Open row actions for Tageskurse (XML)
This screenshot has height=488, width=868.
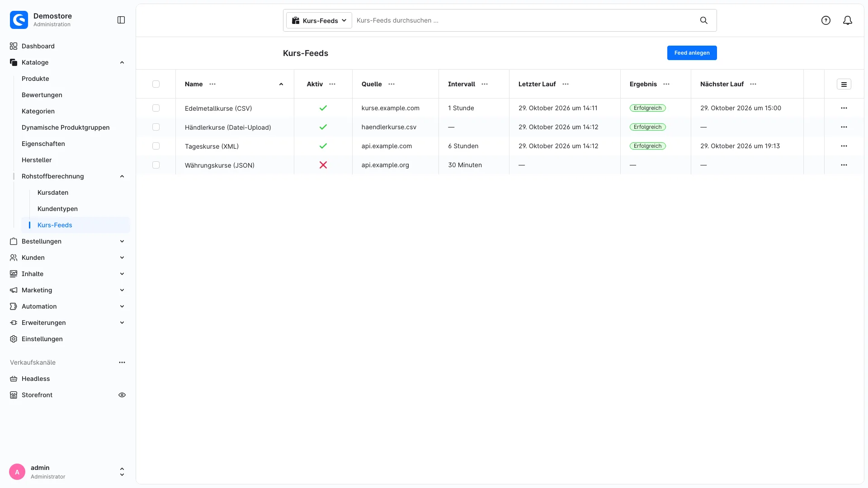[844, 146]
